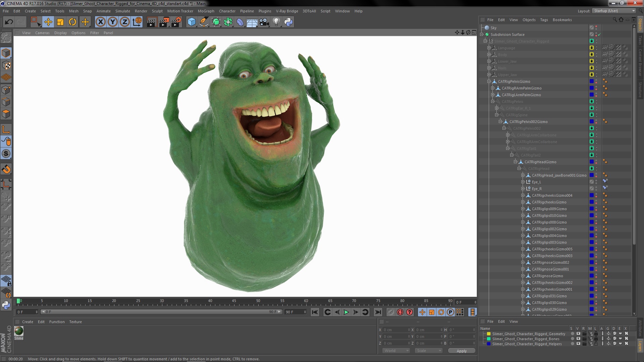The image size is (644, 362).
Task: Select Slimer_Ghost_Character_Rigged_Bones layer
Action: tap(526, 339)
